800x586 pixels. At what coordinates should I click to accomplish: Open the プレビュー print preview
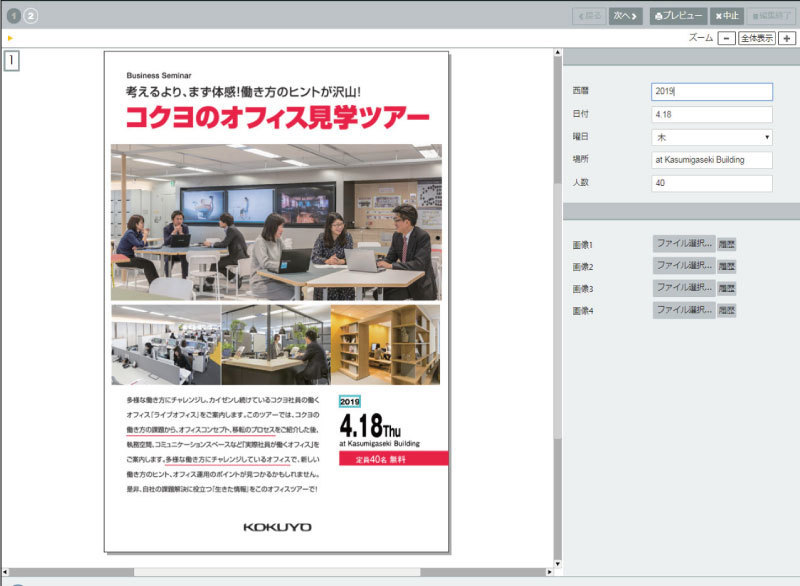pos(678,16)
